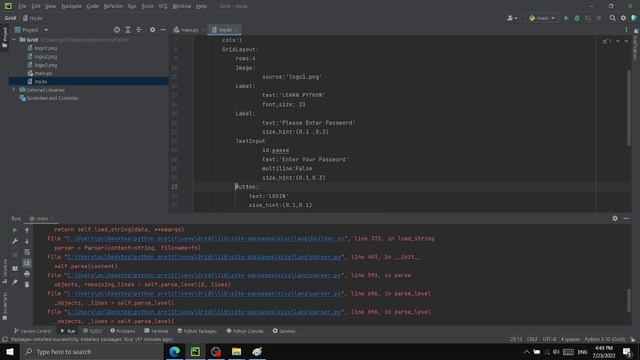Viewport: 640px width, 360px height.
Task: Hide the Run tool window
Action: click(626, 218)
